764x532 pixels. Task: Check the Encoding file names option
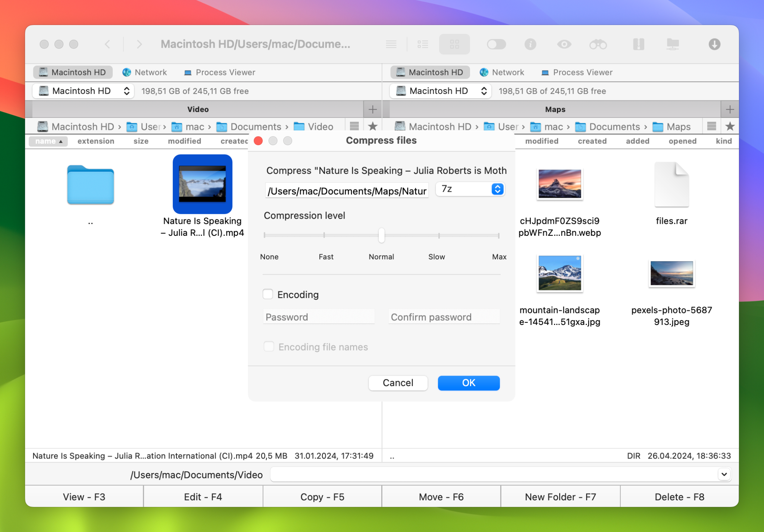pos(269,347)
